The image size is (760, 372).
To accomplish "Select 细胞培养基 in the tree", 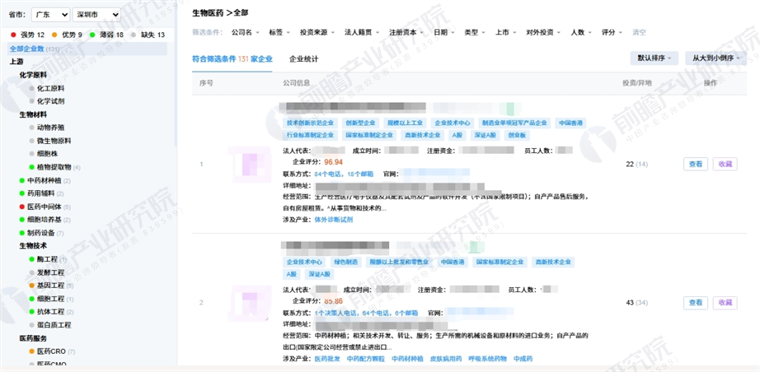I will click(x=44, y=220).
